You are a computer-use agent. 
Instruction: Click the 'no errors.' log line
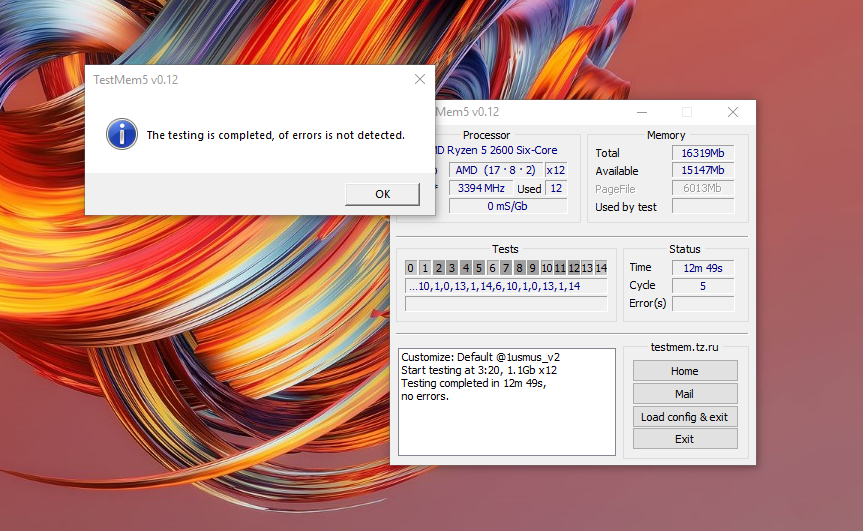(x=425, y=396)
